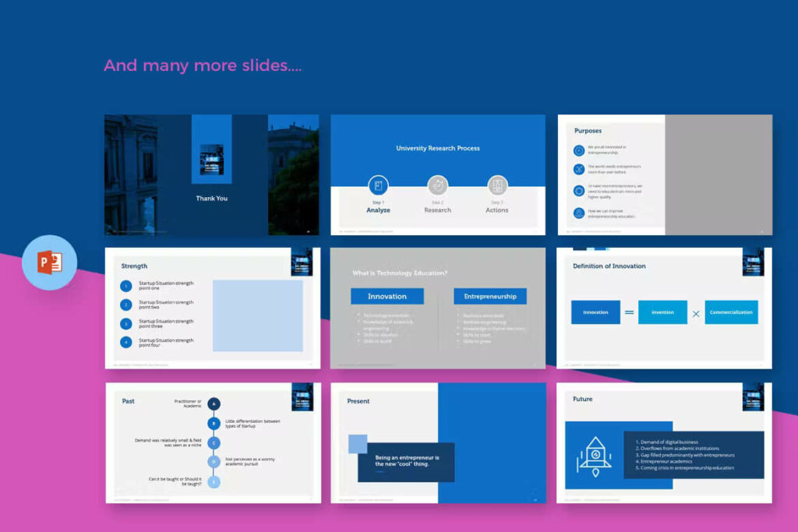This screenshot has width=798, height=532.
Task: Select the Commercialization box on Definition of Innovation
Action: 731,312
